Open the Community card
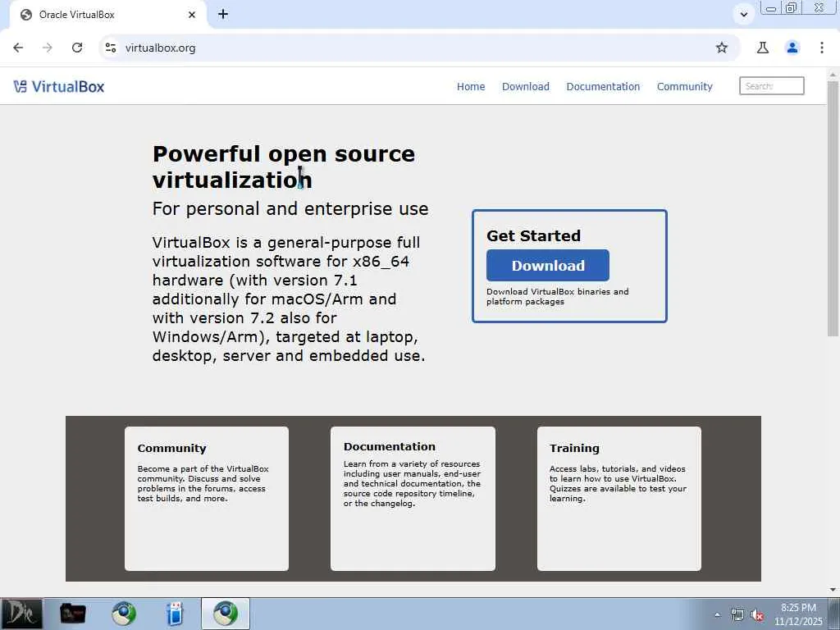Image resolution: width=840 pixels, height=630 pixels. [206, 498]
